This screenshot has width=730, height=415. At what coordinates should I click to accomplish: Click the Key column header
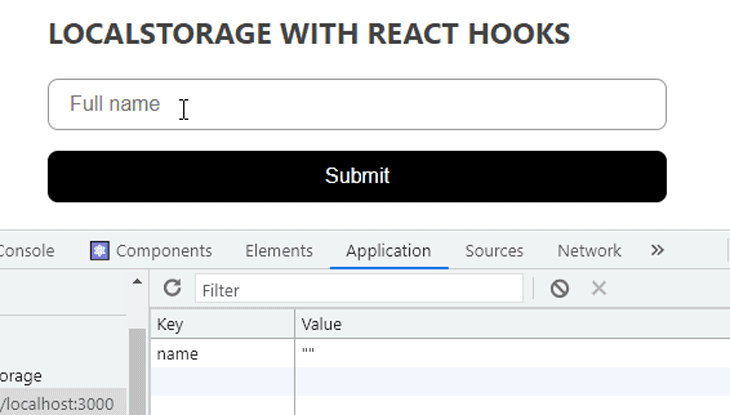pyautogui.click(x=223, y=324)
